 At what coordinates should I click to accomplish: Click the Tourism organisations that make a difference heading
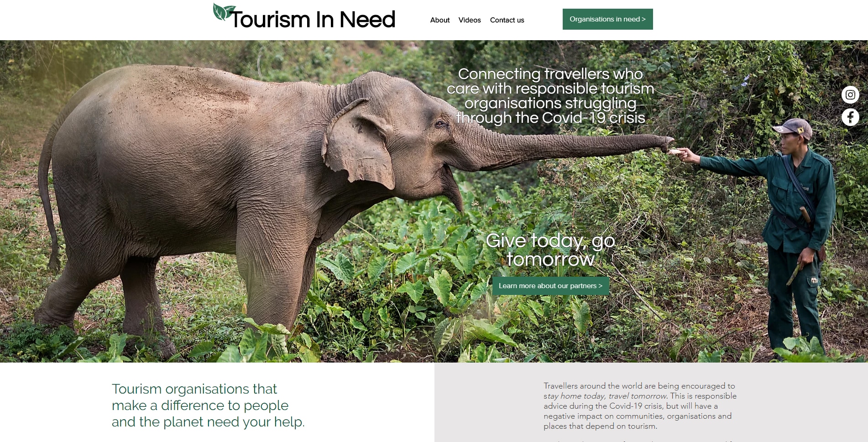click(x=208, y=405)
